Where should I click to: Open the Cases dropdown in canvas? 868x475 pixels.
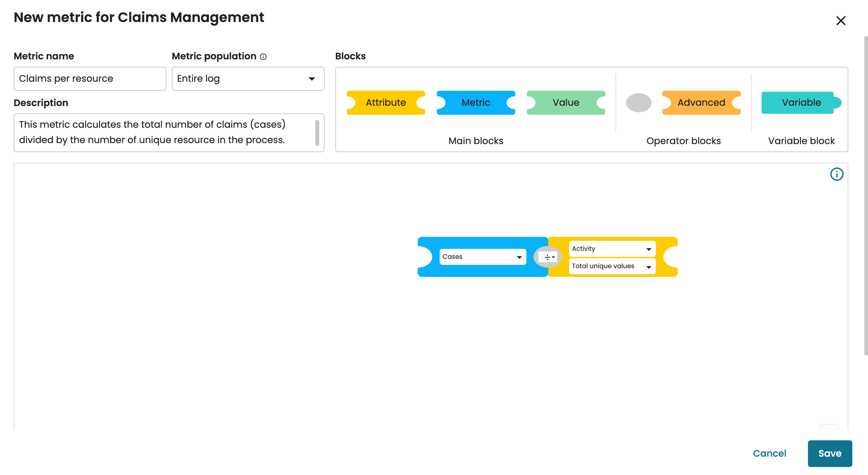click(482, 257)
